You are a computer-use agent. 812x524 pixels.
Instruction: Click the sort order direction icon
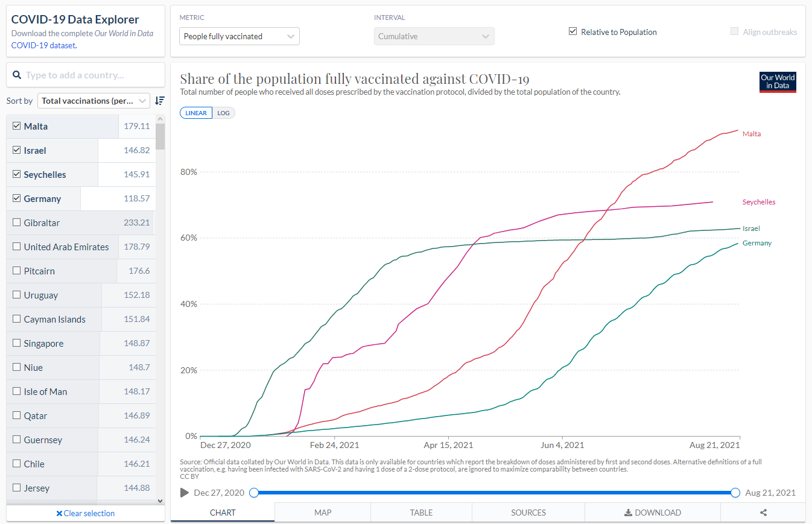[x=159, y=101]
